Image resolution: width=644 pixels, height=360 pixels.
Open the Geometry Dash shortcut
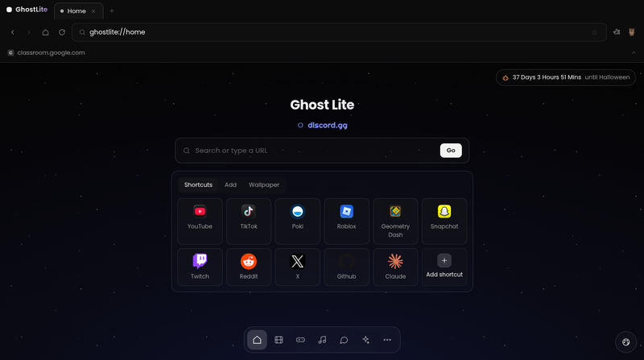click(395, 221)
